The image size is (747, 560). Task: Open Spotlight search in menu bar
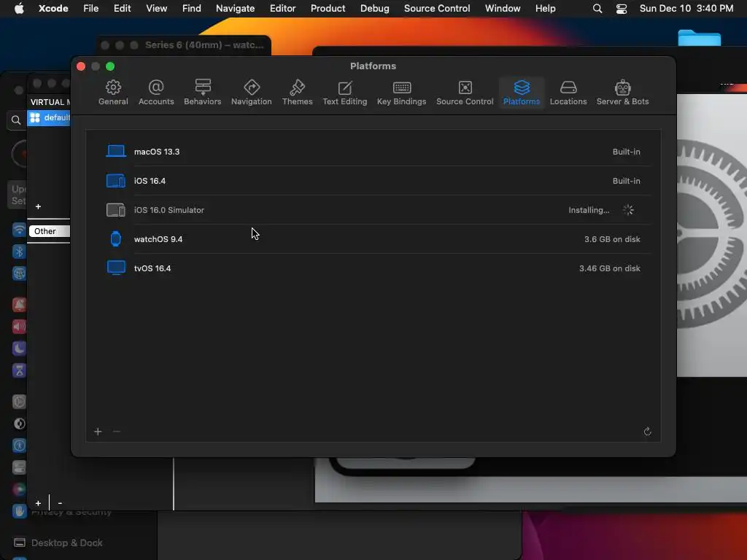(597, 9)
